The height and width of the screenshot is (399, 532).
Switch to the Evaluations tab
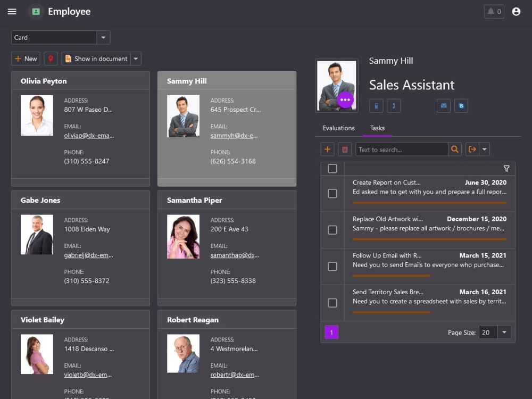click(338, 128)
